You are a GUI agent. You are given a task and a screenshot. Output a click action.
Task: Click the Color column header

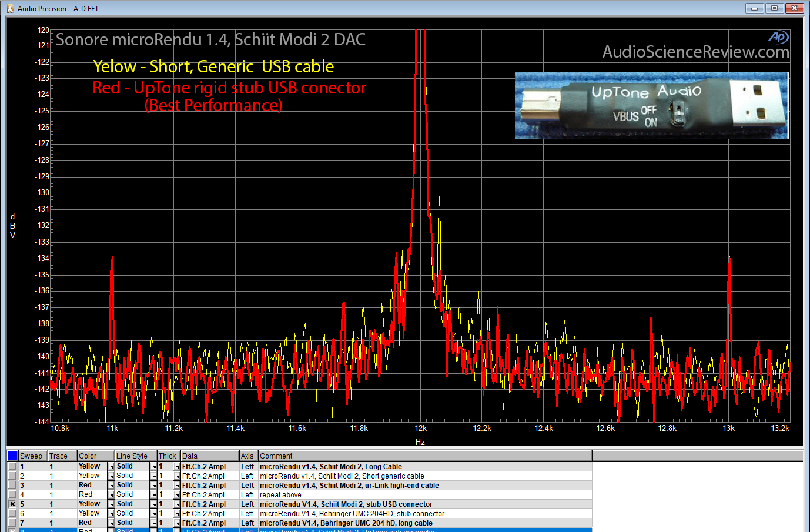click(x=96, y=456)
